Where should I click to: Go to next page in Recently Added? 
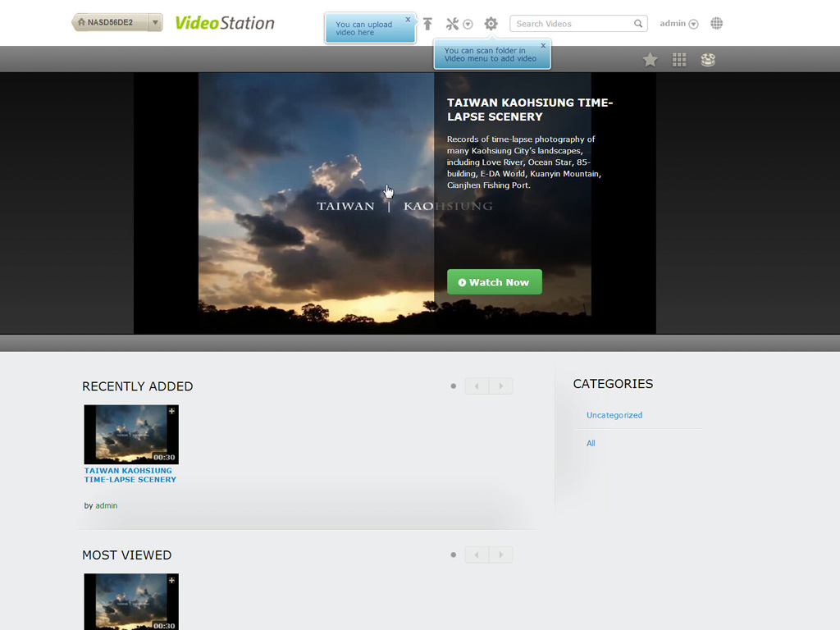[501, 386]
